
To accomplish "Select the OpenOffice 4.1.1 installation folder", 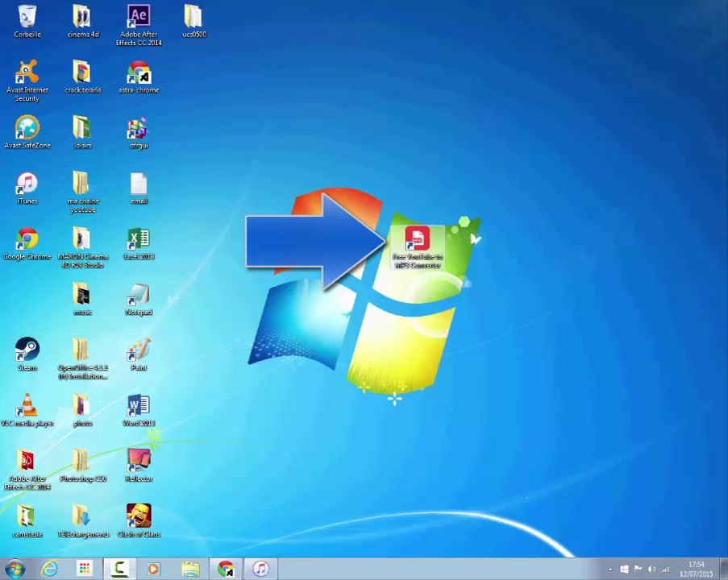I will 83,358.
